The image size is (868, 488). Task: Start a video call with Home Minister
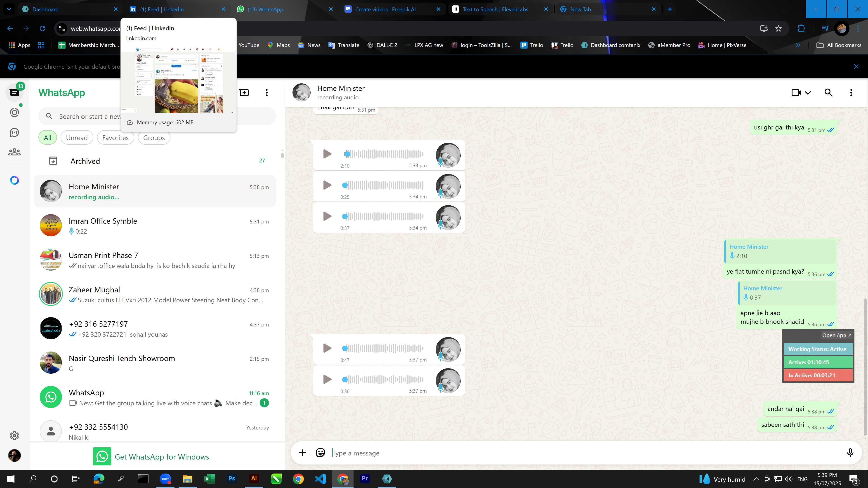[796, 93]
